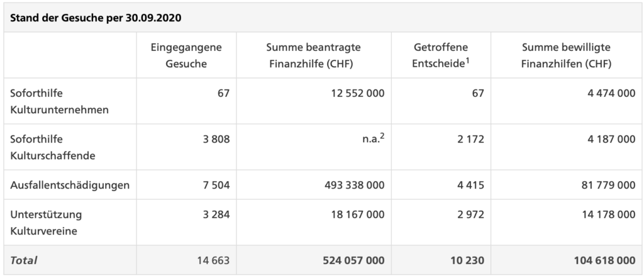The width and height of the screenshot is (644, 278).
Task: Click the "Unterstützung Kulturvereine" row label
Action: point(47,223)
